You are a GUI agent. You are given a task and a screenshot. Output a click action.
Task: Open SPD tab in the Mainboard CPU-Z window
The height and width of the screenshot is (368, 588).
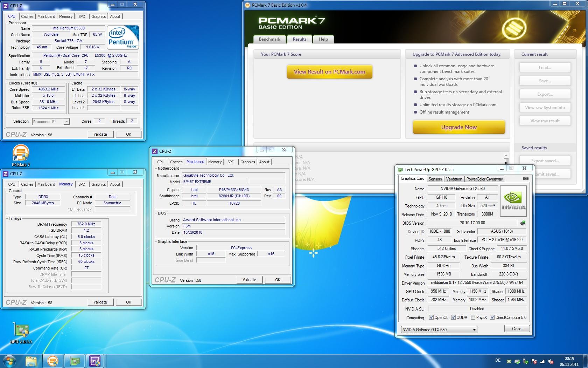(231, 162)
